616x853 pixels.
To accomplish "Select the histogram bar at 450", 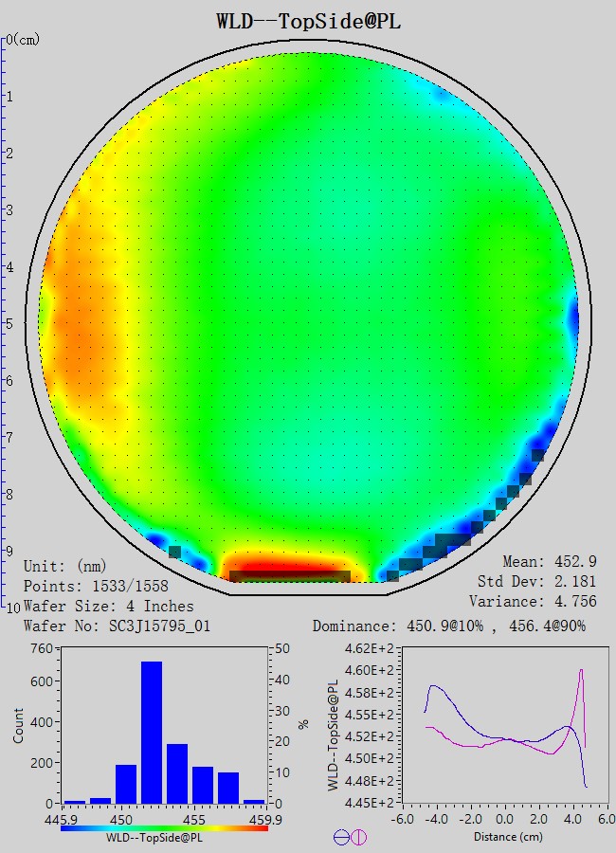I will 126,784.
